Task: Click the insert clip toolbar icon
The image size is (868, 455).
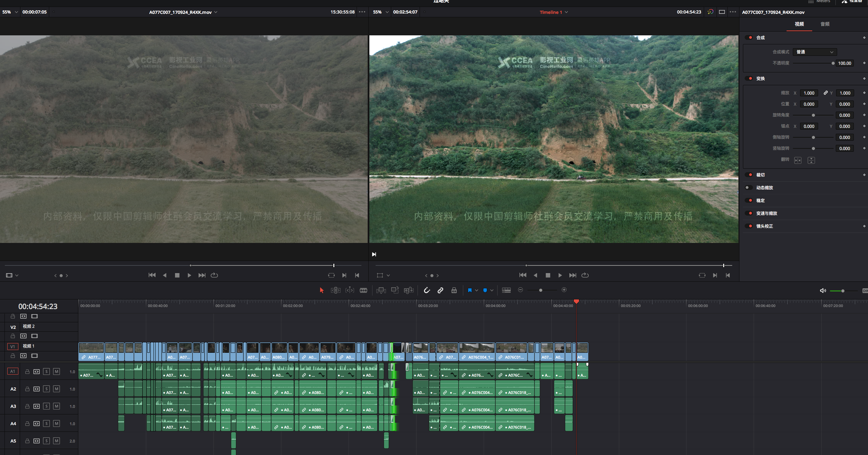Action: click(x=381, y=290)
